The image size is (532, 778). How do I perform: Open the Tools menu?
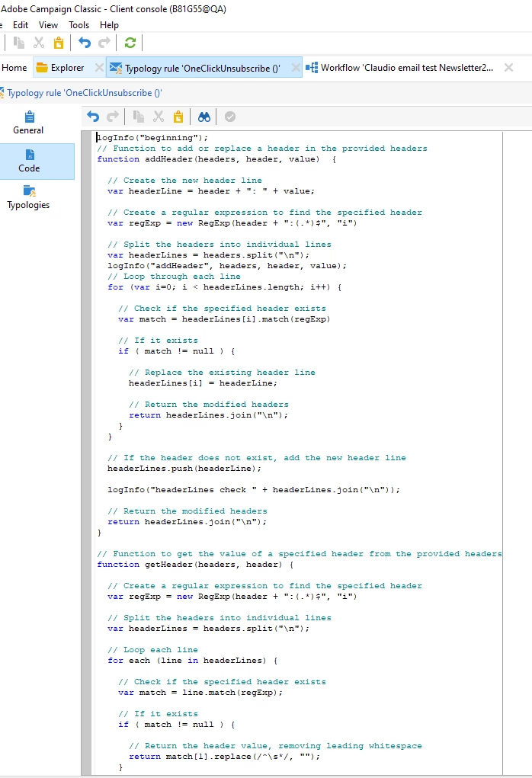79,25
